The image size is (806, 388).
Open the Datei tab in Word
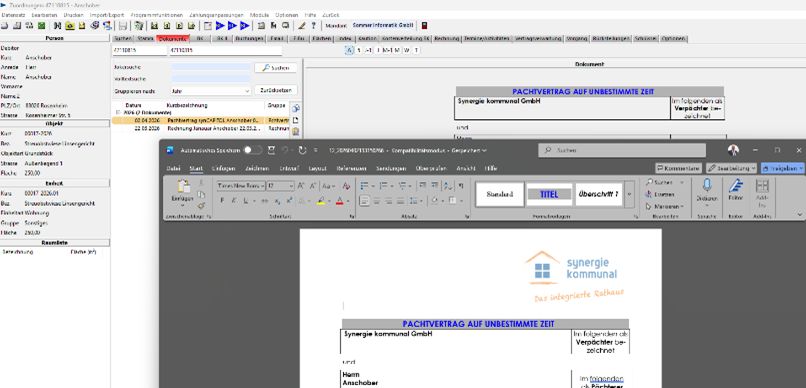tap(173, 168)
